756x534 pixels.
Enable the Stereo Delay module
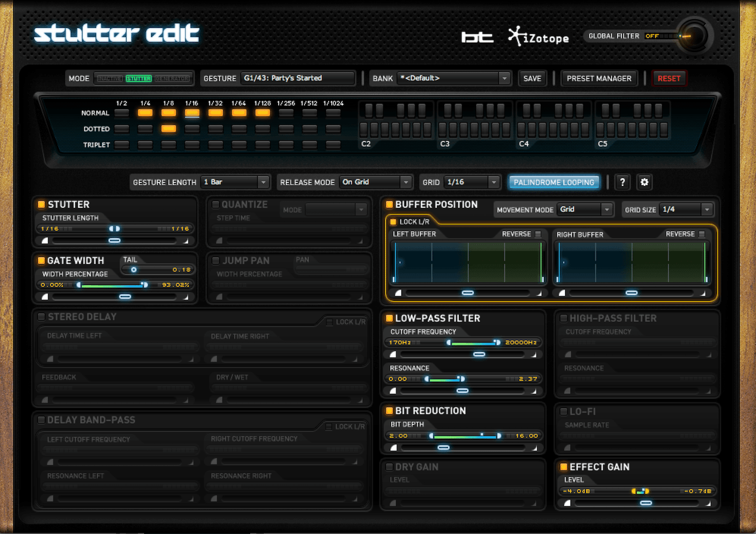tap(41, 317)
